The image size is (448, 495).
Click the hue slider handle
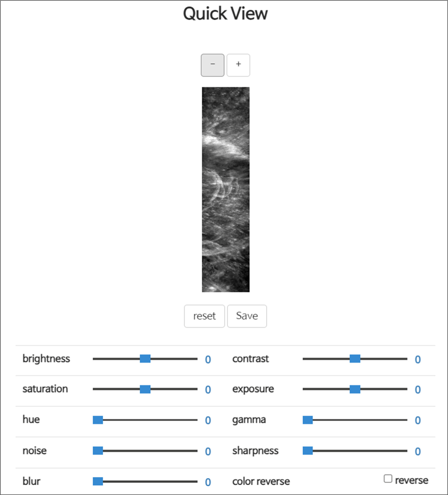click(x=98, y=420)
